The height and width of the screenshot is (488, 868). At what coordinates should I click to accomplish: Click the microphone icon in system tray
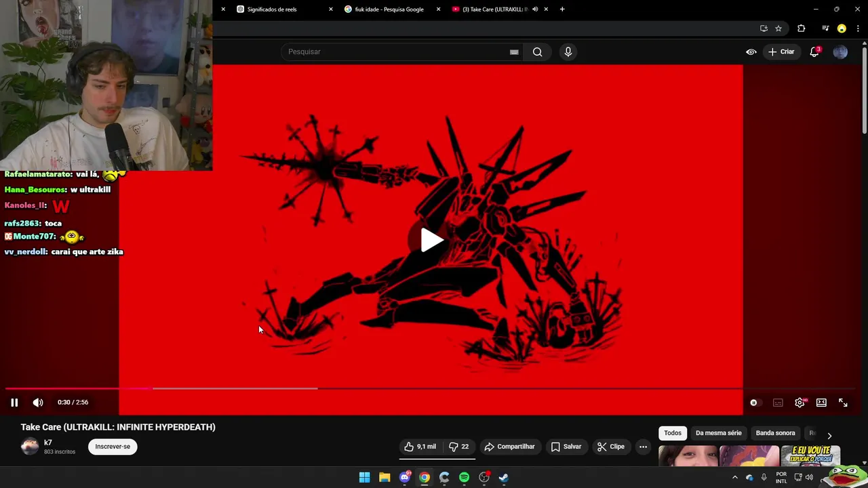(x=764, y=478)
